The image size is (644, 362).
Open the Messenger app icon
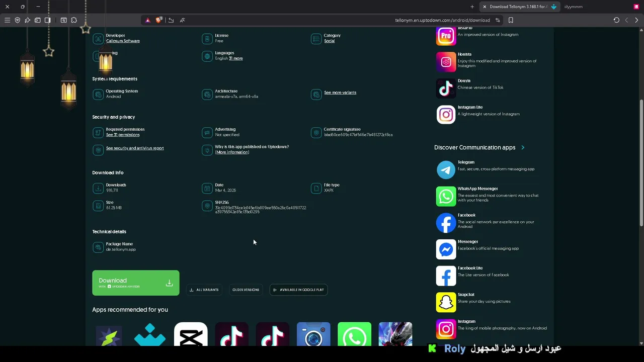pyautogui.click(x=446, y=249)
